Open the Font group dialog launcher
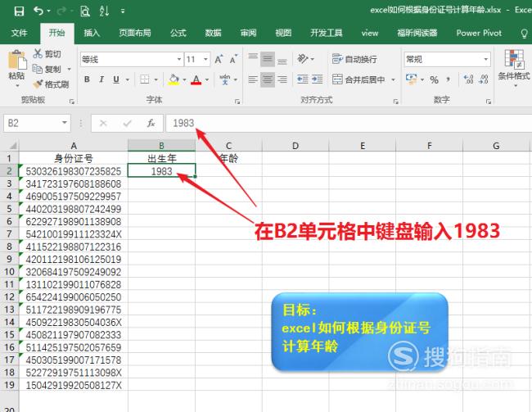Image resolution: width=532 pixels, height=412 pixels. [237, 102]
